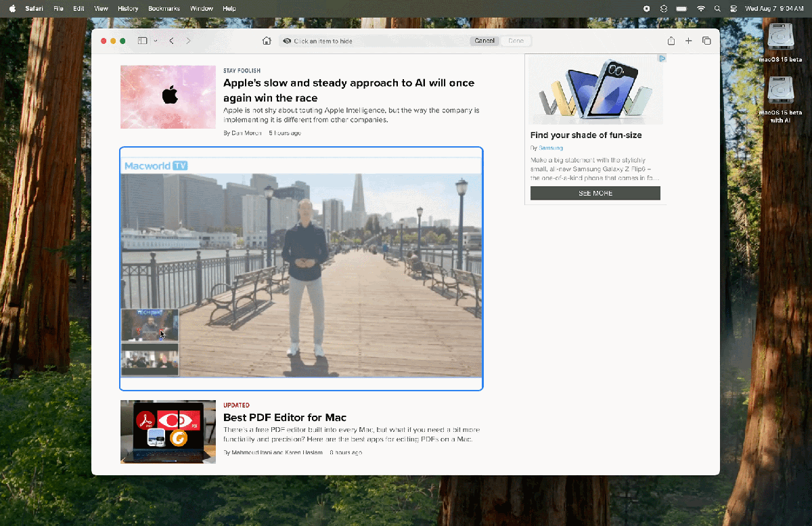Open the layered status icon in menu bar

(664, 8)
